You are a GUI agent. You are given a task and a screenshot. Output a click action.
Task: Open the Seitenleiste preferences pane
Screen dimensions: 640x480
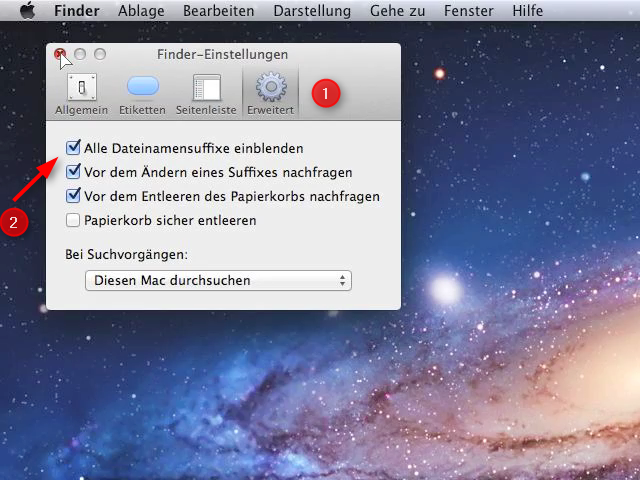tap(206, 95)
